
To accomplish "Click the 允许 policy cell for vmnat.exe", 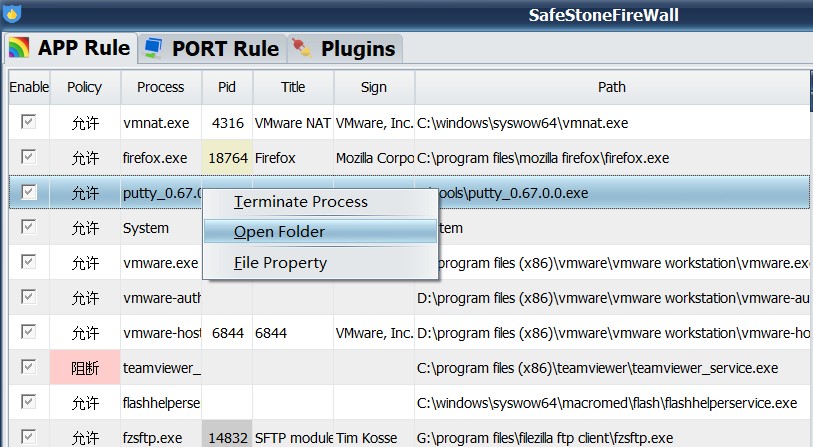I will pos(85,123).
